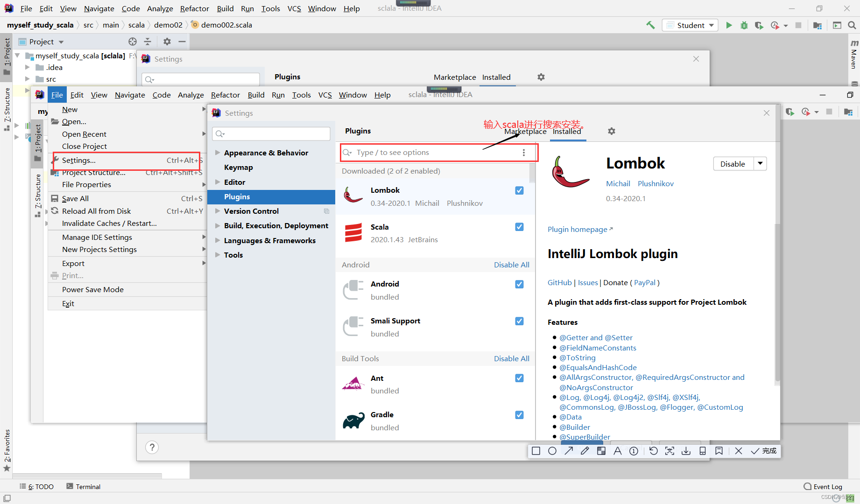Viewport: 860px width, 504px height.
Task: Open Disable button dropdown arrow
Action: tap(760, 164)
